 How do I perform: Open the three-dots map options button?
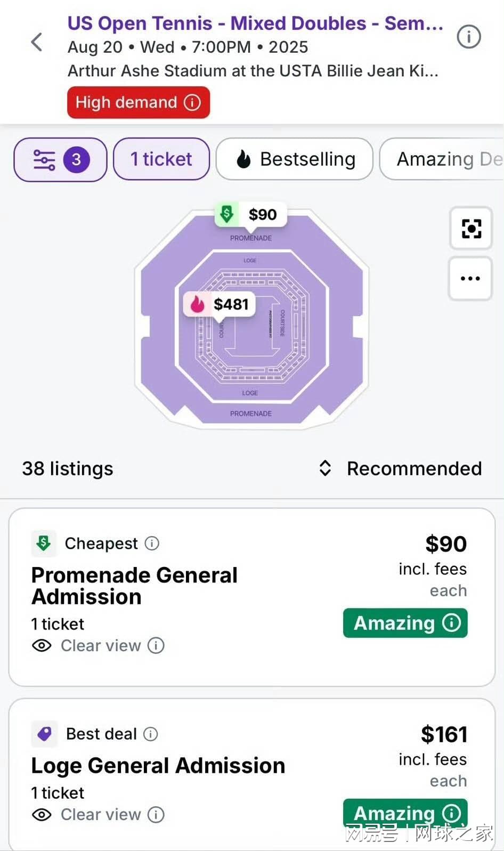click(470, 278)
